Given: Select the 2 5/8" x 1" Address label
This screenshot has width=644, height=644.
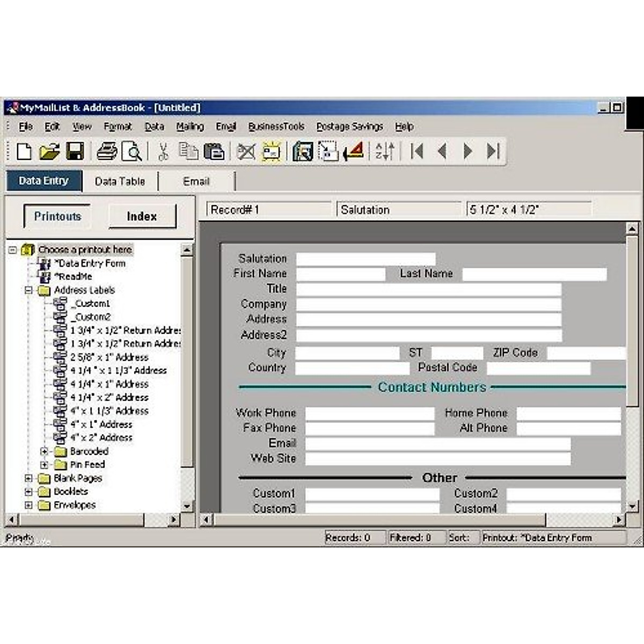Looking at the screenshot, I should 109,357.
